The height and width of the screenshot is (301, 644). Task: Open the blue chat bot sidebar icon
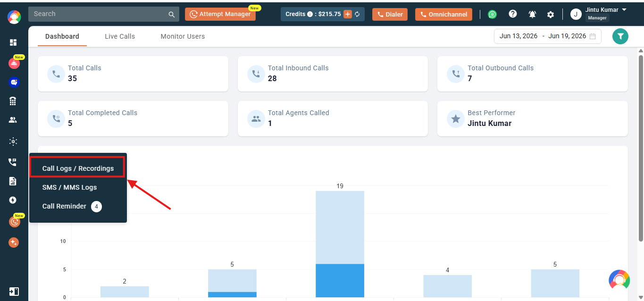[14, 82]
